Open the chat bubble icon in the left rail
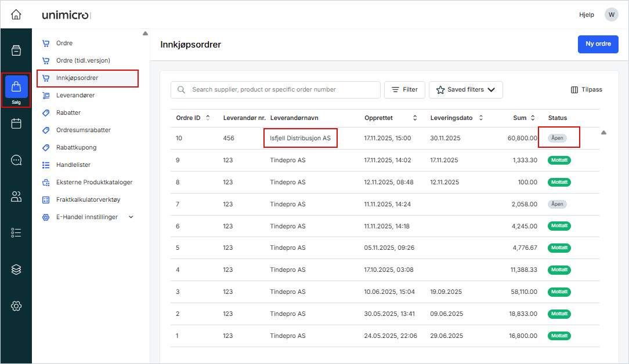The height and width of the screenshot is (364, 629). click(16, 160)
